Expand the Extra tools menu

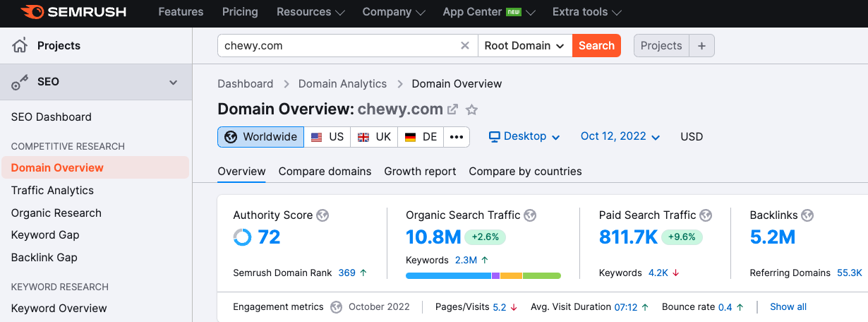[587, 12]
